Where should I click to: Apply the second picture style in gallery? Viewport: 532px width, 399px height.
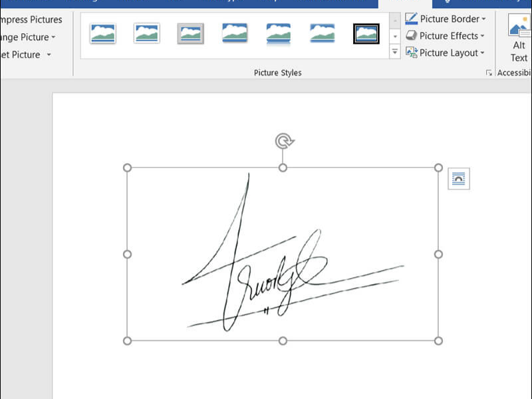(146, 33)
